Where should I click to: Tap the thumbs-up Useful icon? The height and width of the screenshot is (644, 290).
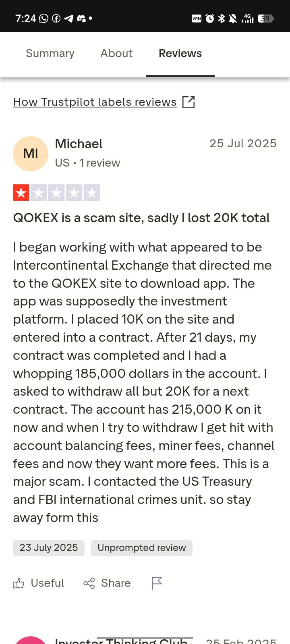[x=19, y=583]
